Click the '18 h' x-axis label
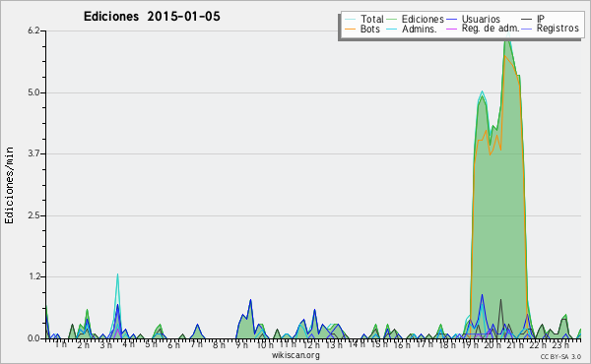Image resolution: width=591 pixels, height=364 pixels. click(x=446, y=344)
